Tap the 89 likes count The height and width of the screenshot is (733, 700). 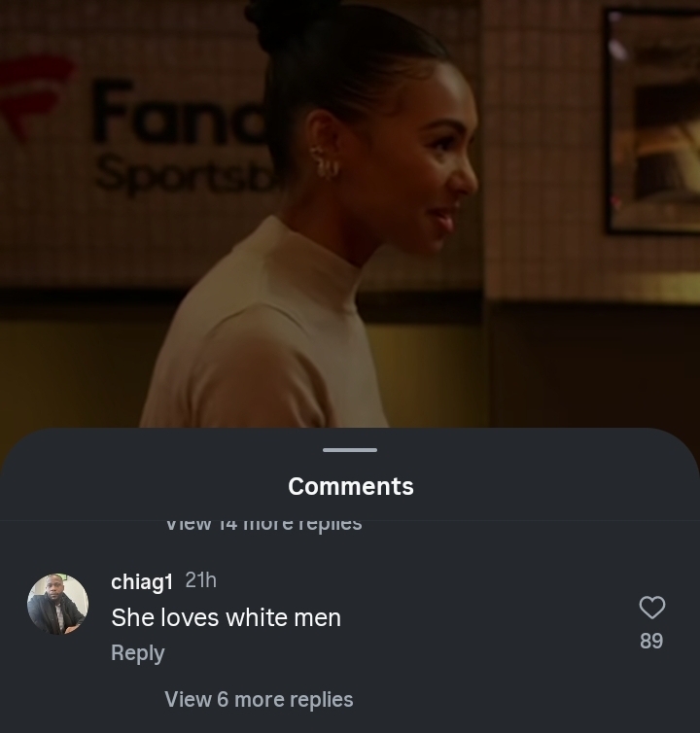[x=651, y=641]
